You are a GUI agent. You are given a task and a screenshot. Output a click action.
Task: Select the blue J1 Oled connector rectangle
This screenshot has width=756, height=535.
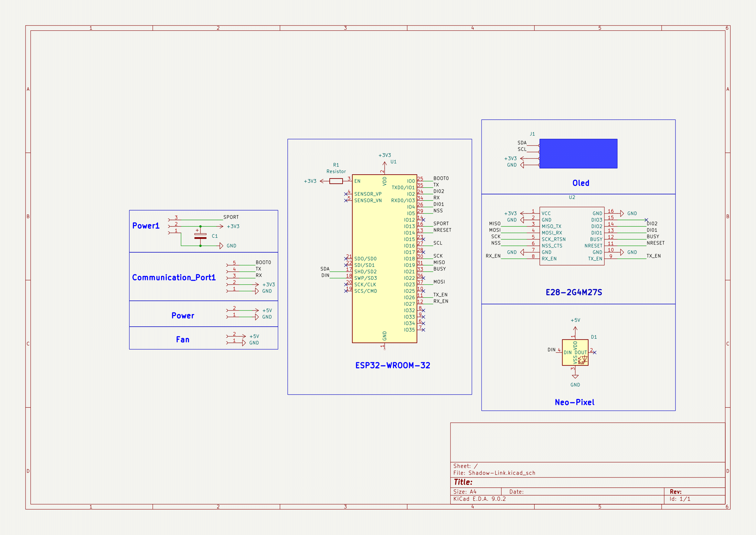pyautogui.click(x=578, y=154)
